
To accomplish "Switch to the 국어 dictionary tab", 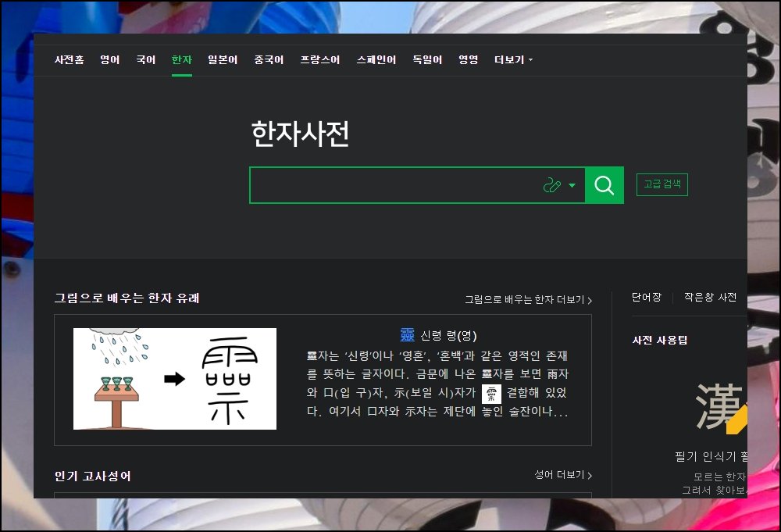I will click(146, 60).
